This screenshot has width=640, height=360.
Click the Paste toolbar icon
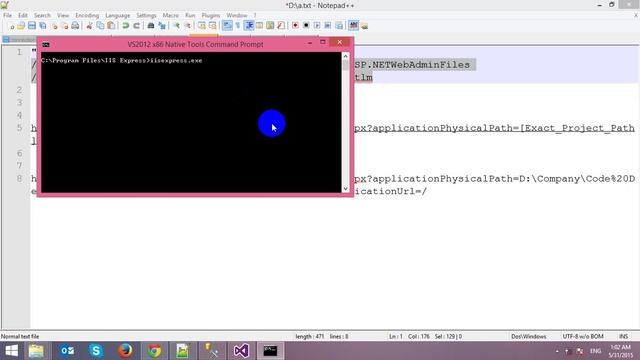click(x=111, y=26)
